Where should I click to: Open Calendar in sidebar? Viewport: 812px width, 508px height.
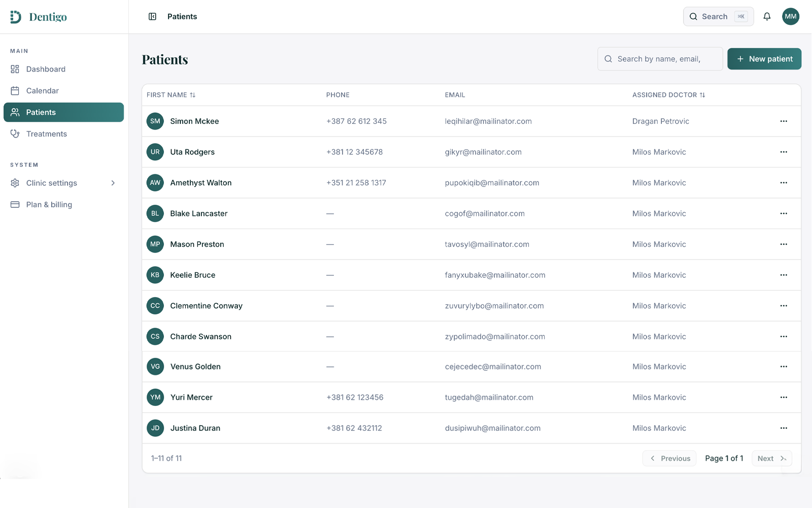click(63, 91)
